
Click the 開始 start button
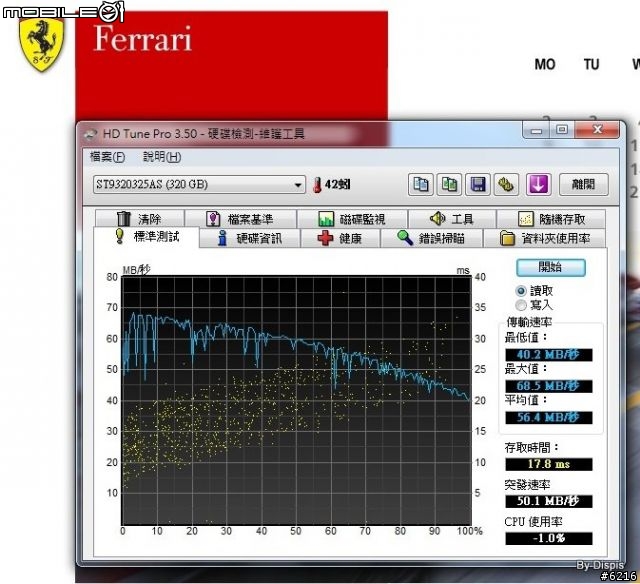(x=551, y=268)
